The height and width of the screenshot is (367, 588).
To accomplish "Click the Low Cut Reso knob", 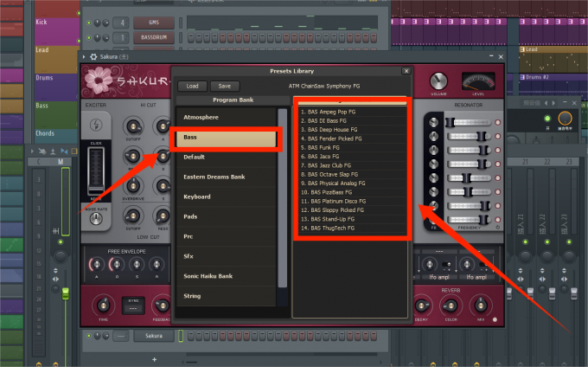I will [x=163, y=216].
